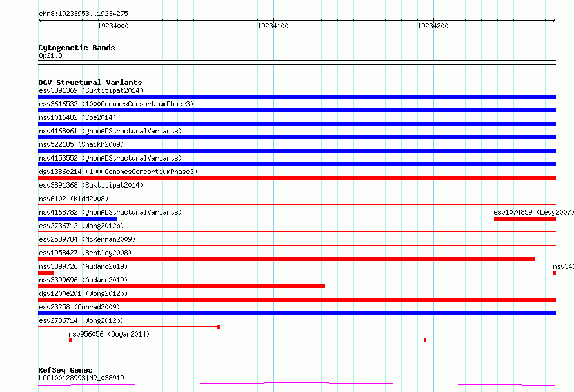Click the nsv522185 (Shaikh2009) label
574x392 pixels.
point(81,144)
